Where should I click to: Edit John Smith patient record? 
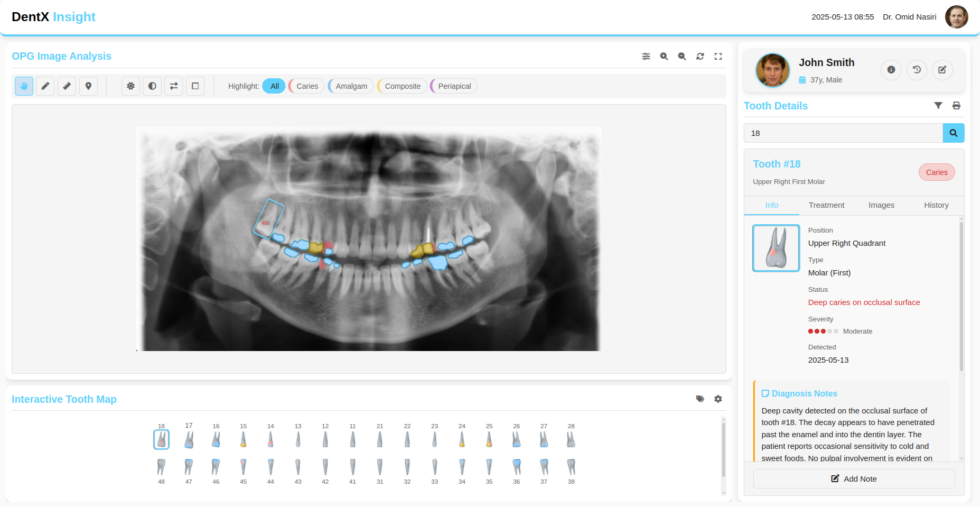click(x=942, y=70)
